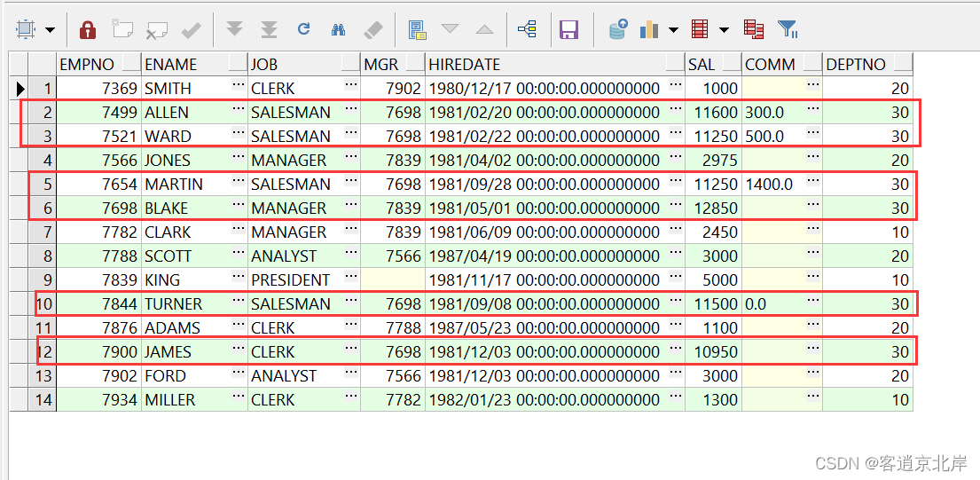The image size is (980, 480).
Task: Select the empty COMM cell in FORD's row
Action: 782,376
